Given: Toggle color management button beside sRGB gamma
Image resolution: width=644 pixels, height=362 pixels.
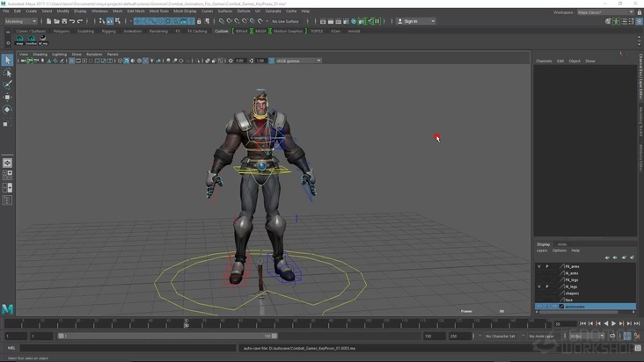Looking at the screenshot, I should (272, 61).
